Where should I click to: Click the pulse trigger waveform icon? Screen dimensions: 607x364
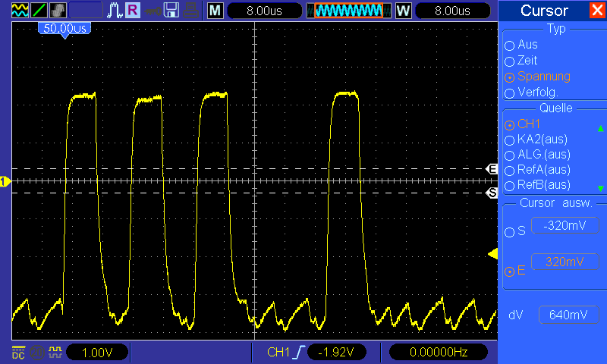pyautogui.click(x=115, y=11)
